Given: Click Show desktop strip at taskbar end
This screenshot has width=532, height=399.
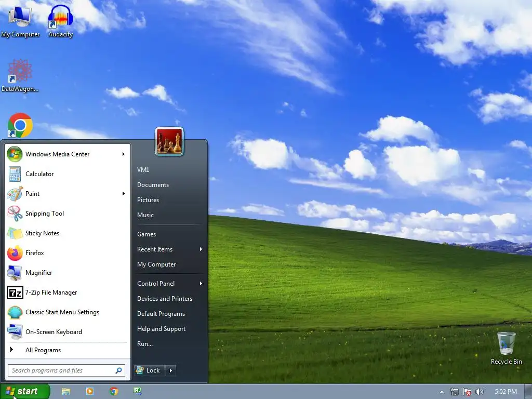Looking at the screenshot, I should [528, 392].
